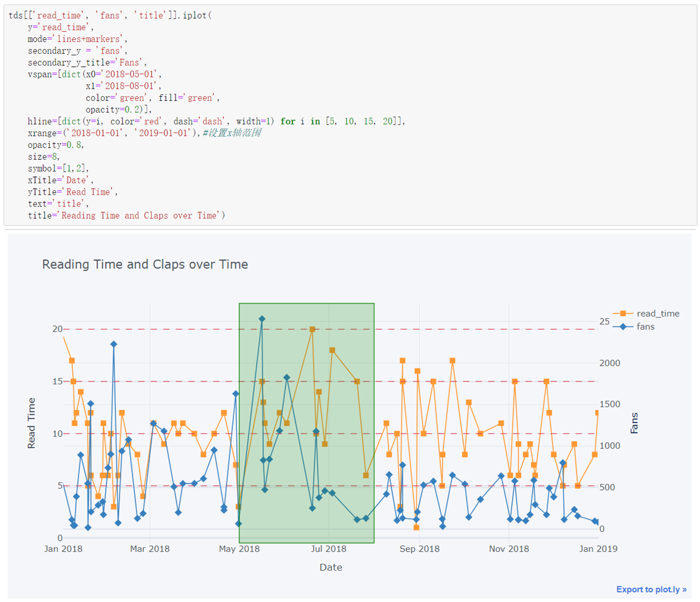Click the tall fans spike marker in February 2018
This screenshot has width=700, height=602.
pos(113,343)
